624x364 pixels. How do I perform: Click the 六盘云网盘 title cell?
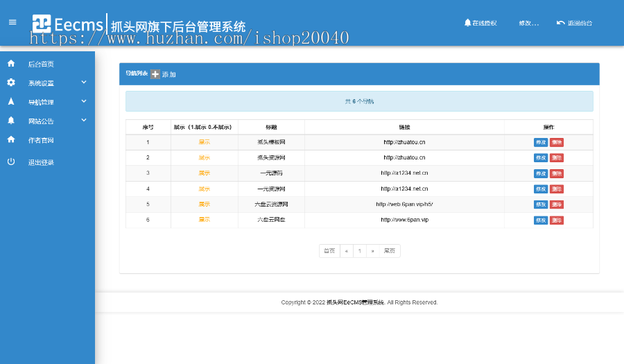271,220
